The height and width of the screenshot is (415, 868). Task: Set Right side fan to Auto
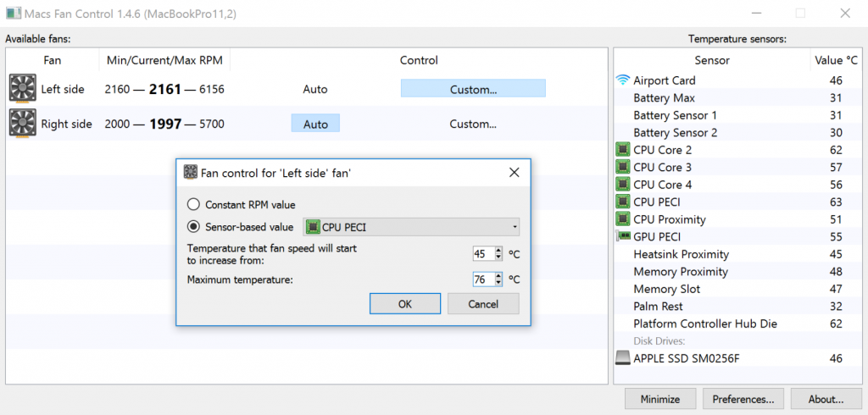click(x=315, y=124)
